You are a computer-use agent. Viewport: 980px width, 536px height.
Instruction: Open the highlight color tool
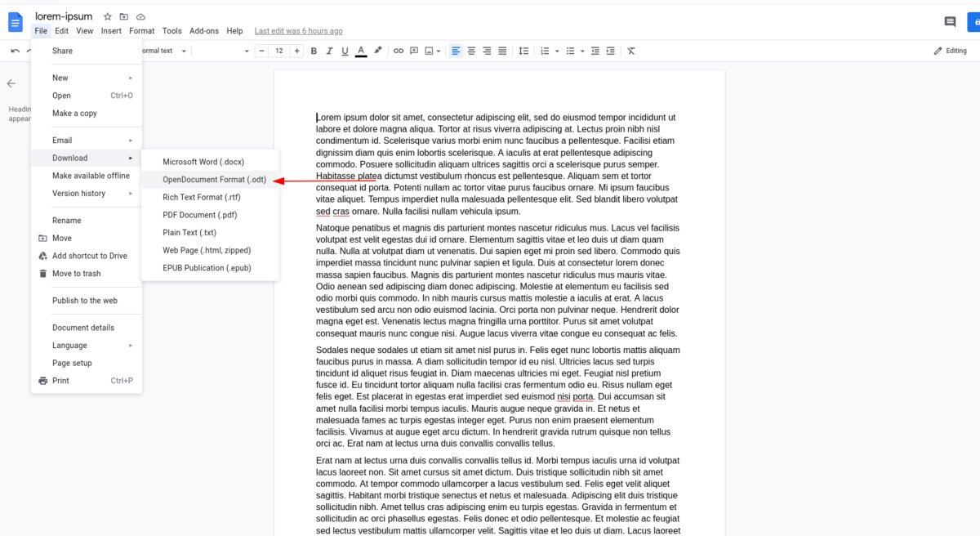point(377,51)
